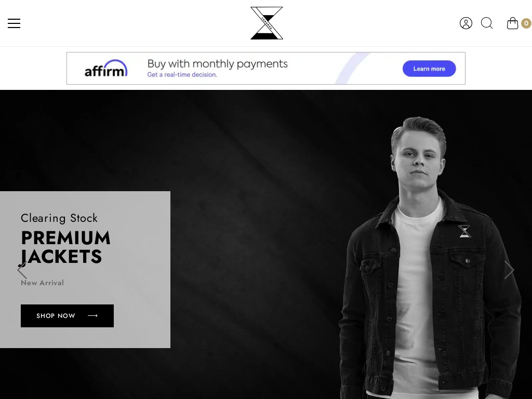Open the magnifying glass search icon
The width and height of the screenshot is (532, 399).
(487, 23)
